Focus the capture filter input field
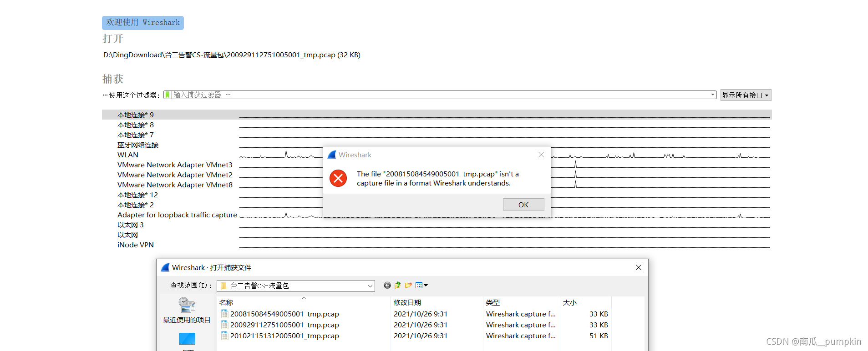 point(440,95)
